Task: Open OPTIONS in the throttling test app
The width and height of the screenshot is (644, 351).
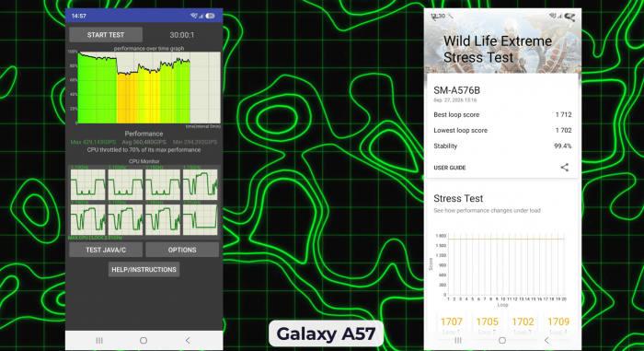Action: (x=182, y=250)
